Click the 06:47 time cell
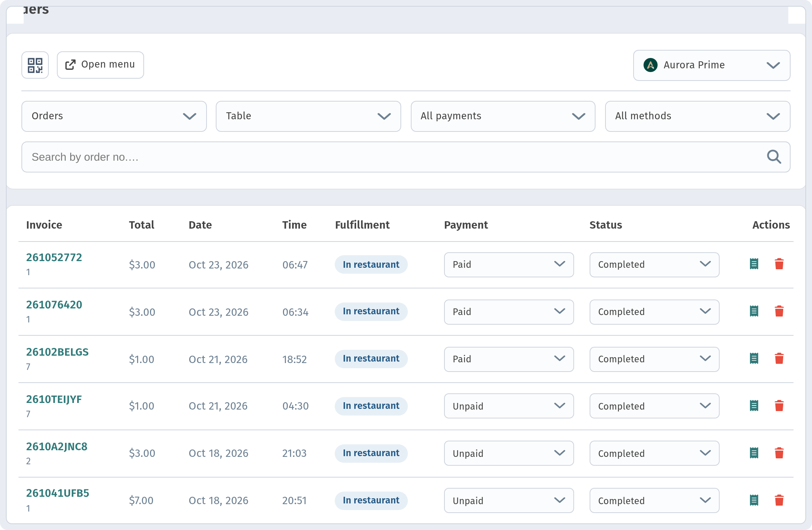This screenshot has height=530, width=812. point(295,265)
